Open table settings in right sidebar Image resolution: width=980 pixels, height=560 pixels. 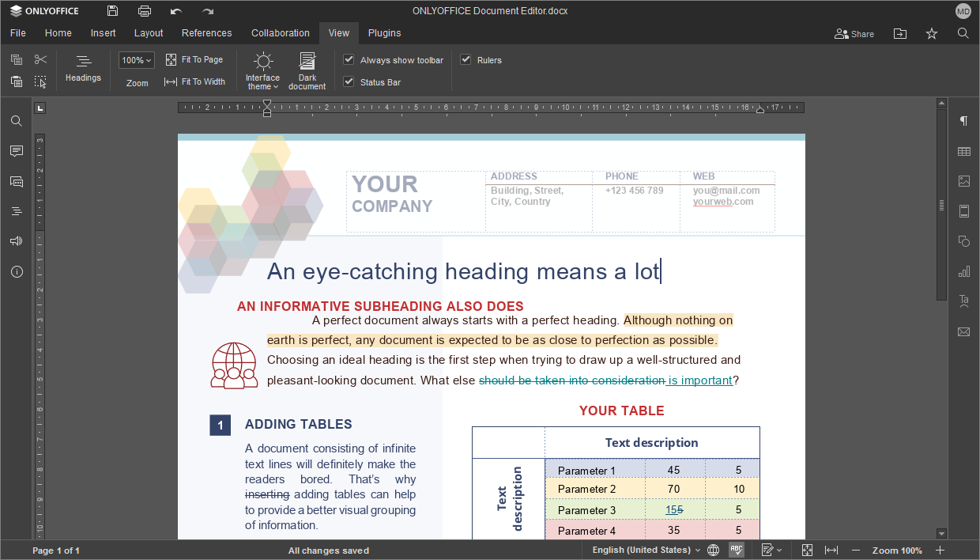pyautogui.click(x=963, y=151)
